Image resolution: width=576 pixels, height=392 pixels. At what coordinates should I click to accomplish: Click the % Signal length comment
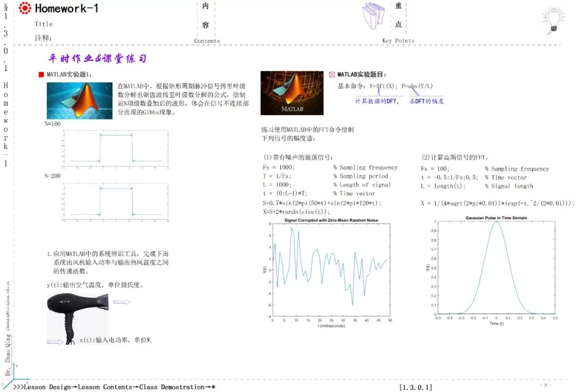pos(509,186)
